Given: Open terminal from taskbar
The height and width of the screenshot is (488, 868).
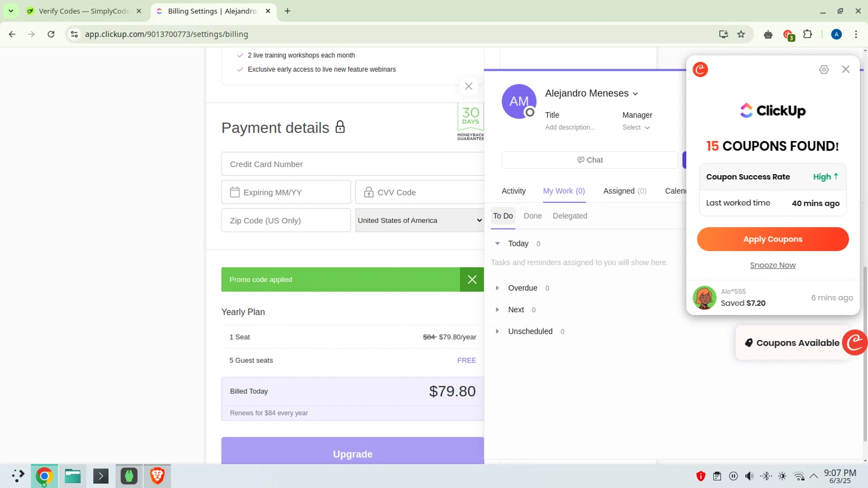Looking at the screenshot, I should point(101,476).
